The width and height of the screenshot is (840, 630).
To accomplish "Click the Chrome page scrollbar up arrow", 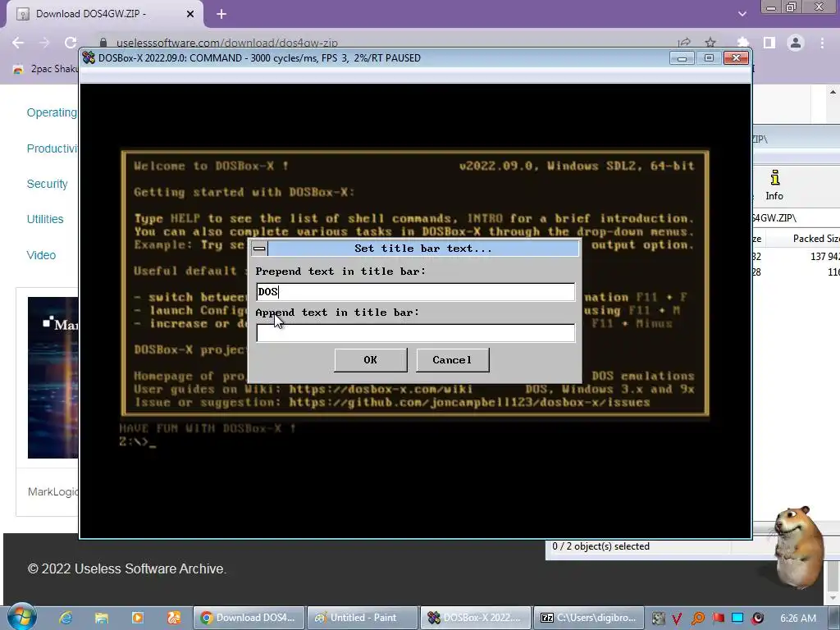I will point(833,92).
